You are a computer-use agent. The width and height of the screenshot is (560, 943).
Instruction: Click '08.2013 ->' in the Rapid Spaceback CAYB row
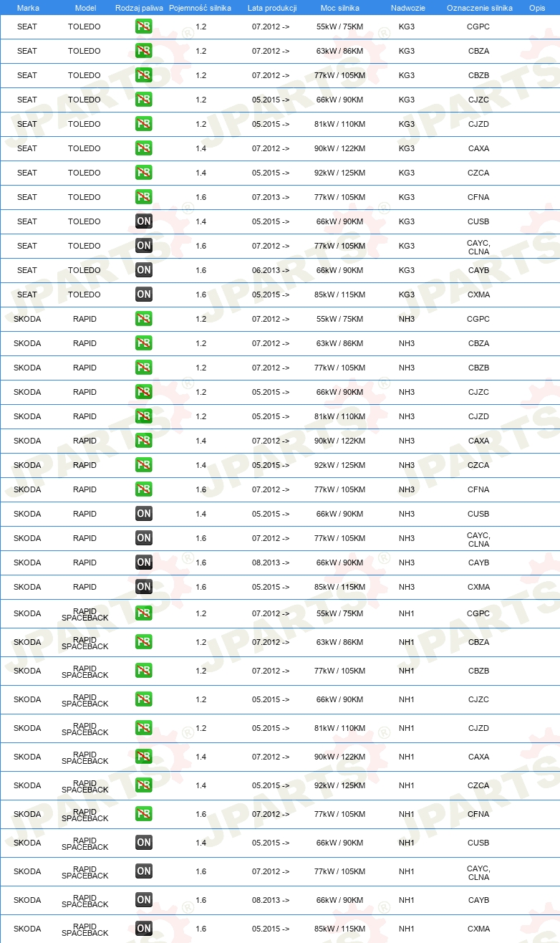[x=271, y=900]
